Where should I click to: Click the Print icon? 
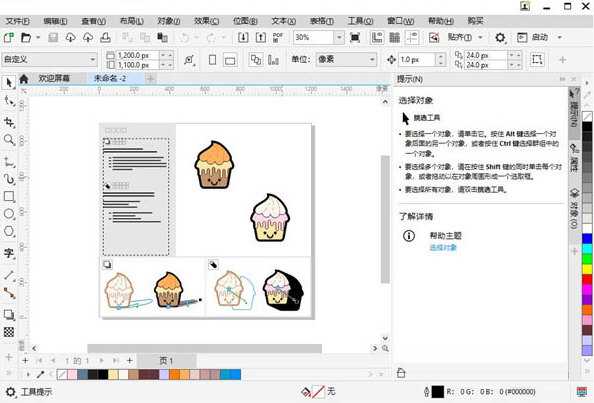click(105, 37)
